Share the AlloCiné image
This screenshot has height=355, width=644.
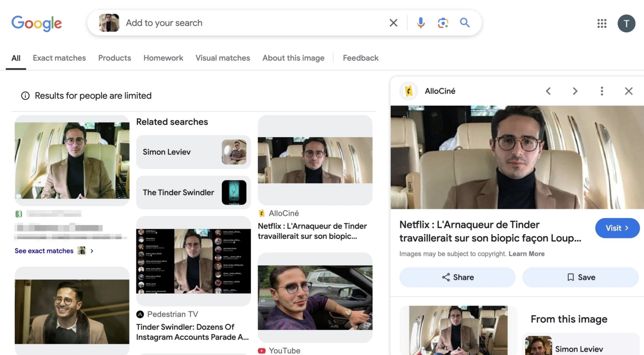click(457, 277)
